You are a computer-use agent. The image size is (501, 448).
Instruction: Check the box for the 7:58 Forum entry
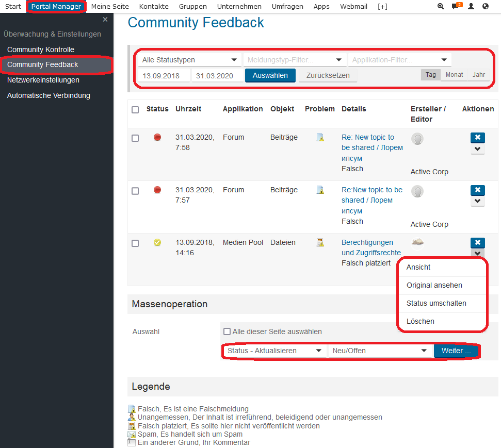135,138
